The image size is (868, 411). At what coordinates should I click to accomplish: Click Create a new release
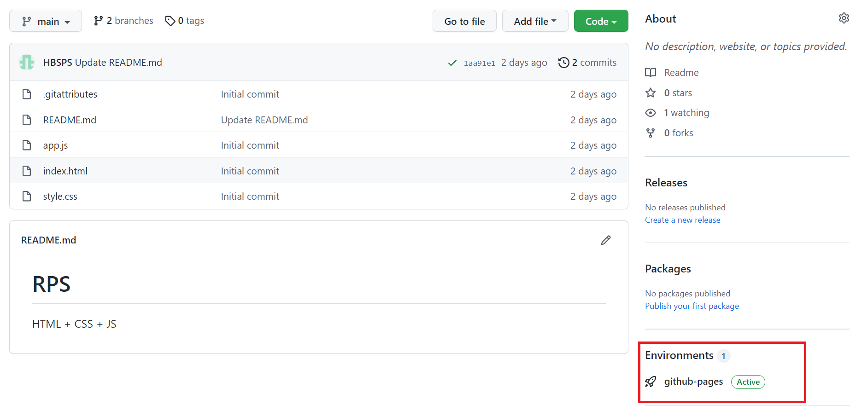coord(682,220)
